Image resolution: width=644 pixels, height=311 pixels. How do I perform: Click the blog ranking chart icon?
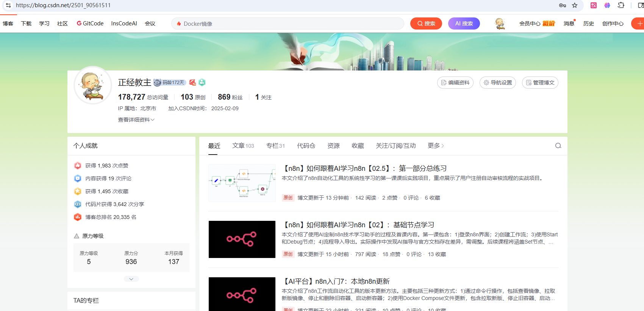78,217
